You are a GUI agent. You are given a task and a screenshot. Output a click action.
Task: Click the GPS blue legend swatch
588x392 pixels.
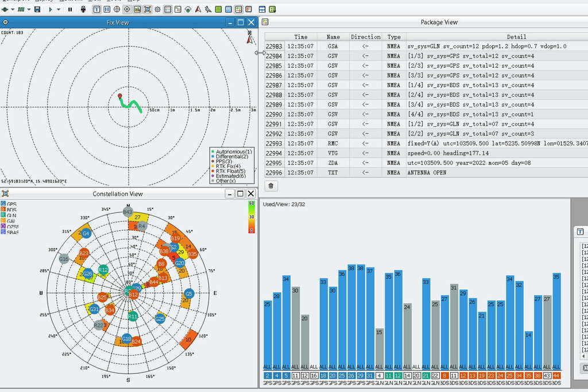click(3, 204)
